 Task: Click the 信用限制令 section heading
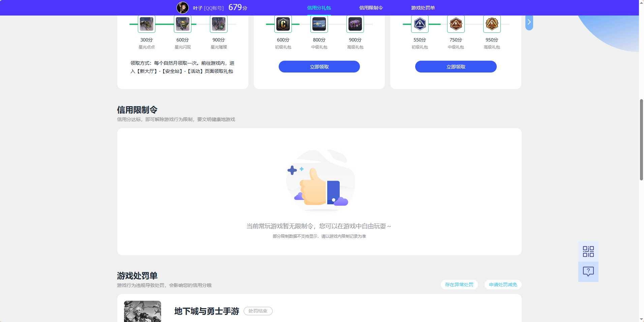click(137, 110)
